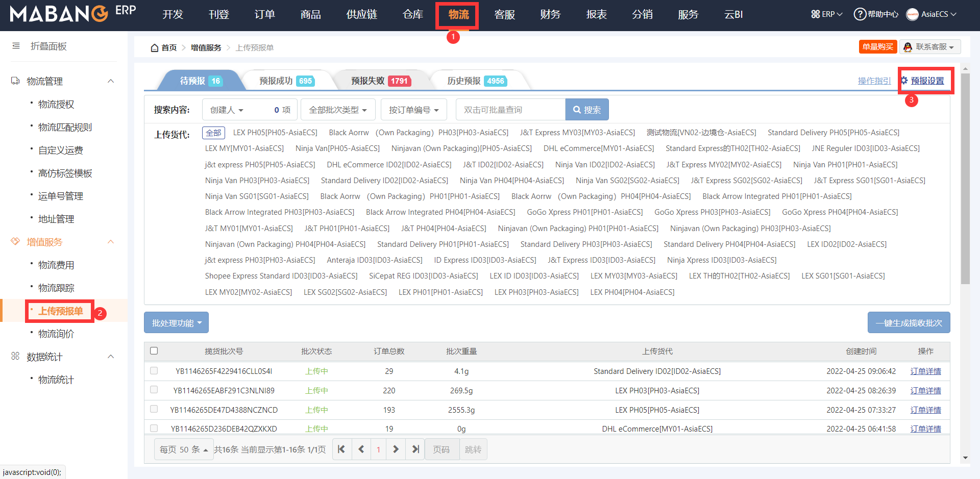Open the 每页 50 条 page size dropdown
The image size is (980, 479).
[x=184, y=449]
